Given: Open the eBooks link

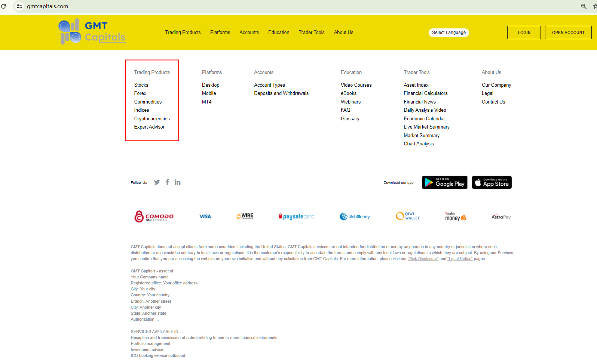Looking at the screenshot, I should pyautogui.click(x=349, y=93).
